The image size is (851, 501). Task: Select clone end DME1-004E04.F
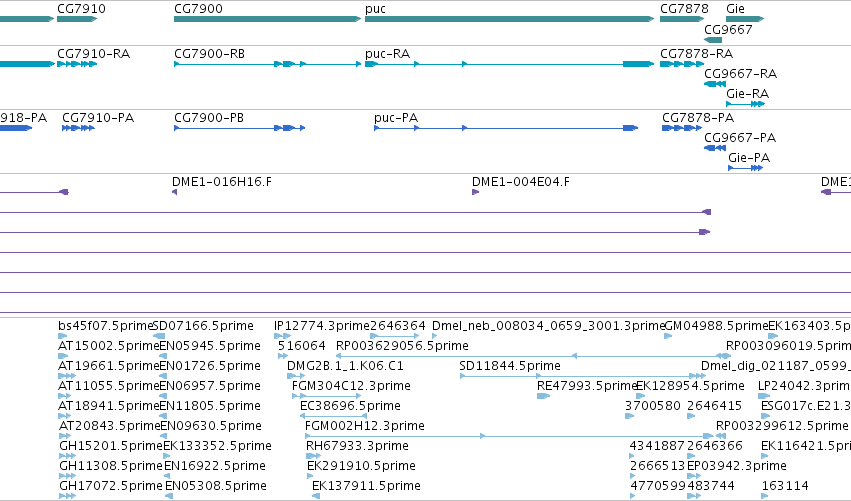tap(521, 182)
